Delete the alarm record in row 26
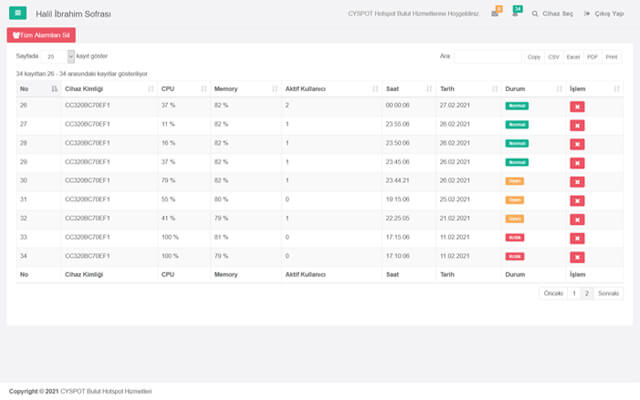 click(x=577, y=105)
